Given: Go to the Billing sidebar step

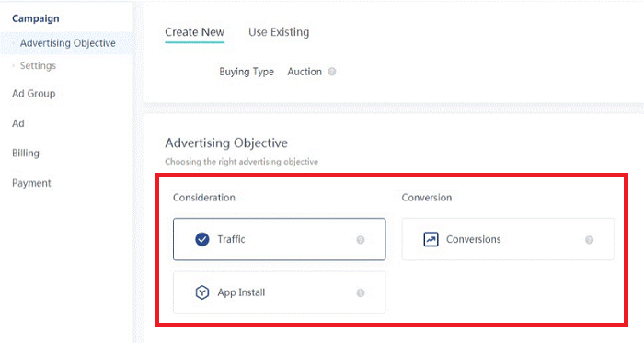Looking at the screenshot, I should pyautogui.click(x=26, y=153).
